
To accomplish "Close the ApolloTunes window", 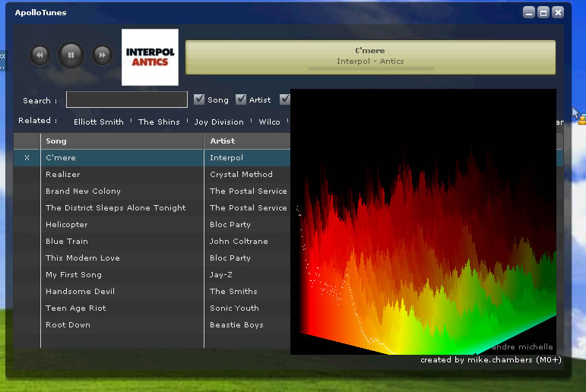I will 558,13.
